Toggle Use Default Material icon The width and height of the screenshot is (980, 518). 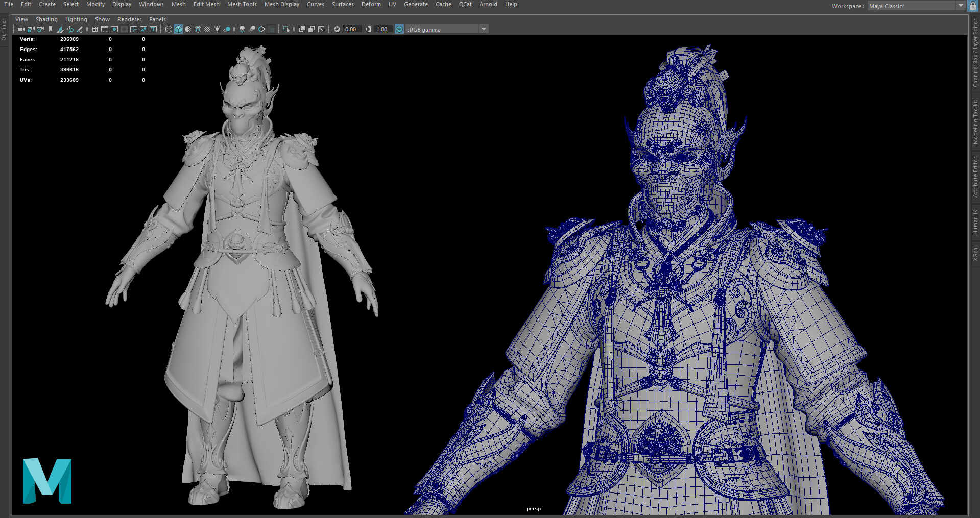[188, 29]
